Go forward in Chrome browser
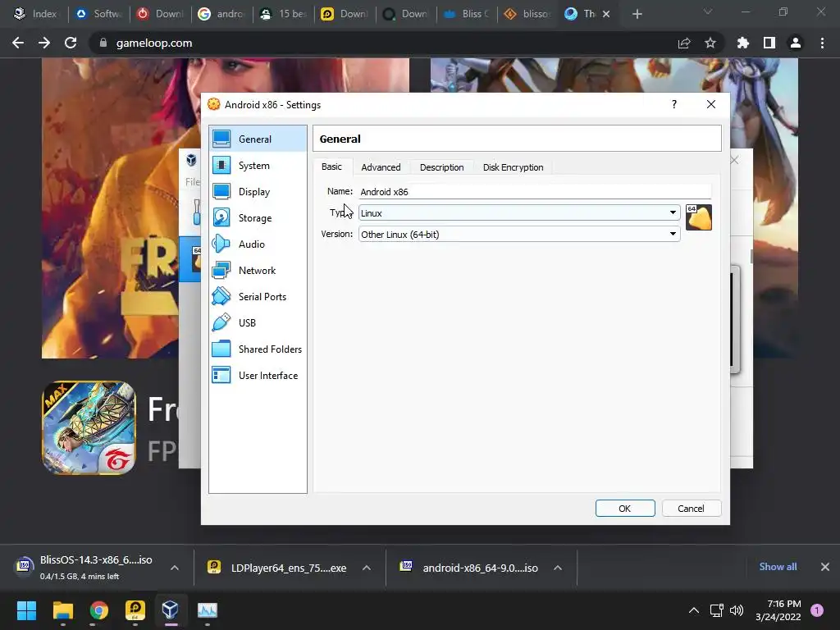840x630 pixels. coord(44,43)
